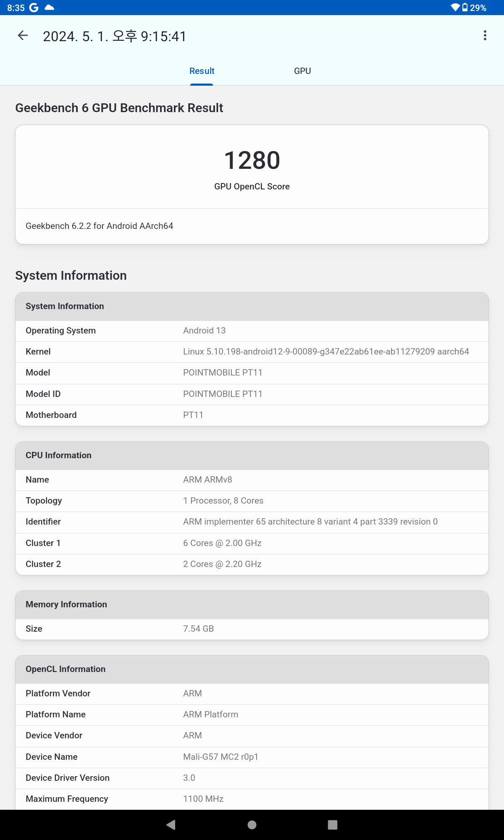Click 6 Cores @ 2.00 GHz value
504x840 pixels.
[222, 543]
